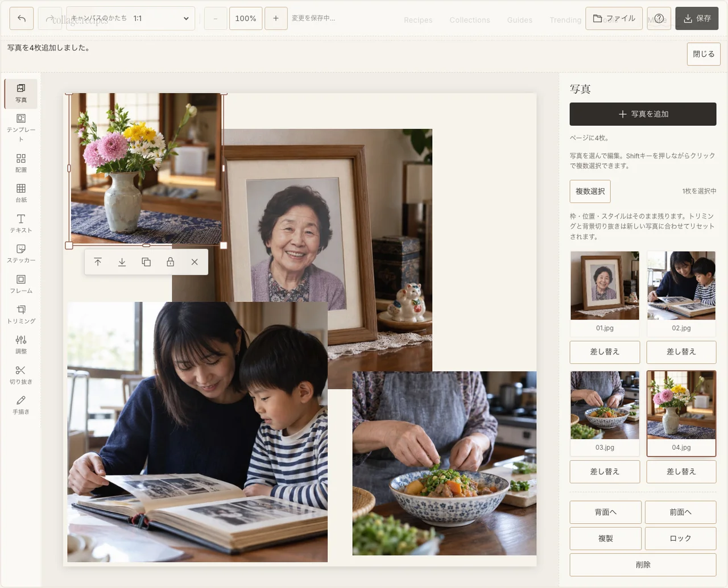
Task: Bring photo to front in floating toolbar
Action: (x=98, y=262)
